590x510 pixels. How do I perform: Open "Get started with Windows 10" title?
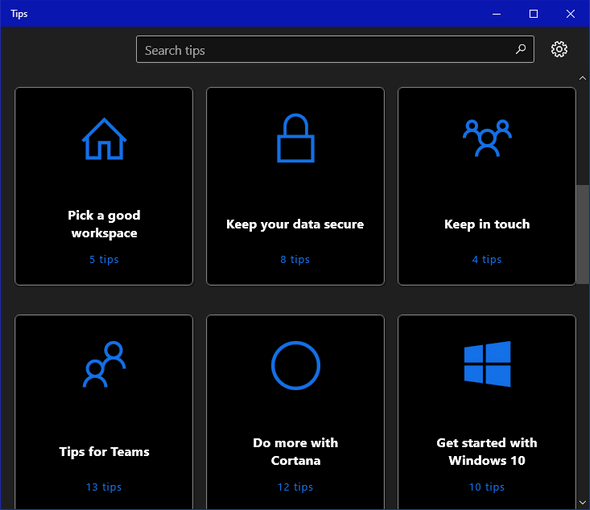pos(487,452)
